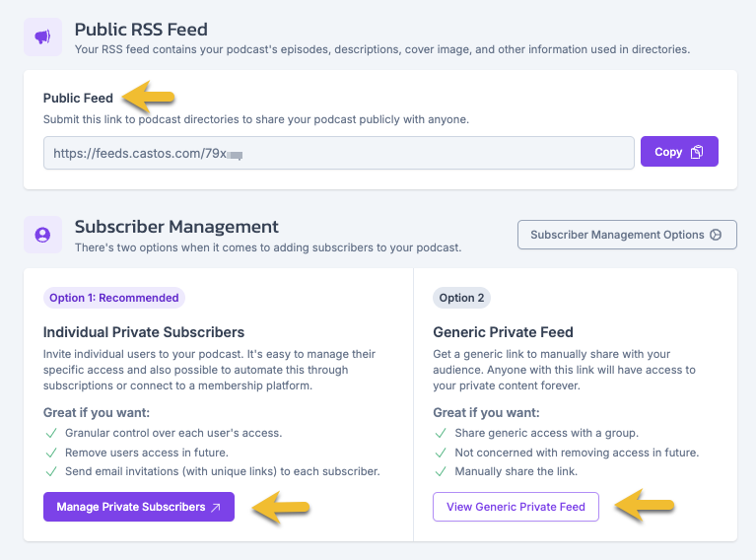Click the Public Feed label
Image resolution: width=756 pixels, height=560 pixels.
[78, 98]
